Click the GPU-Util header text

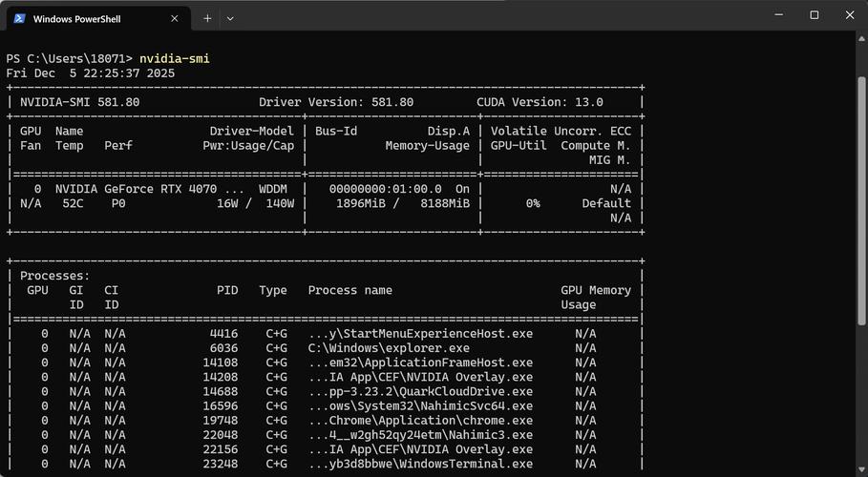(x=519, y=146)
